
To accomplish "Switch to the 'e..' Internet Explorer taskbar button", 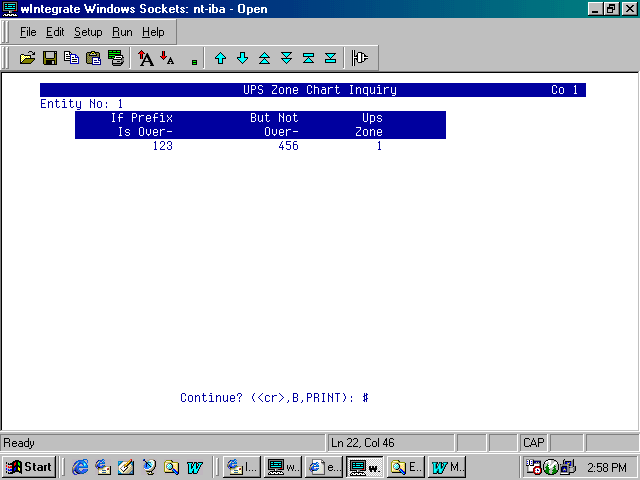I will click(324, 467).
